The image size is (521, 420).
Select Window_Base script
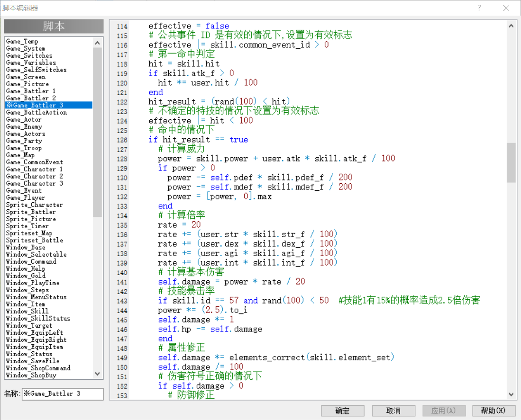coord(49,247)
